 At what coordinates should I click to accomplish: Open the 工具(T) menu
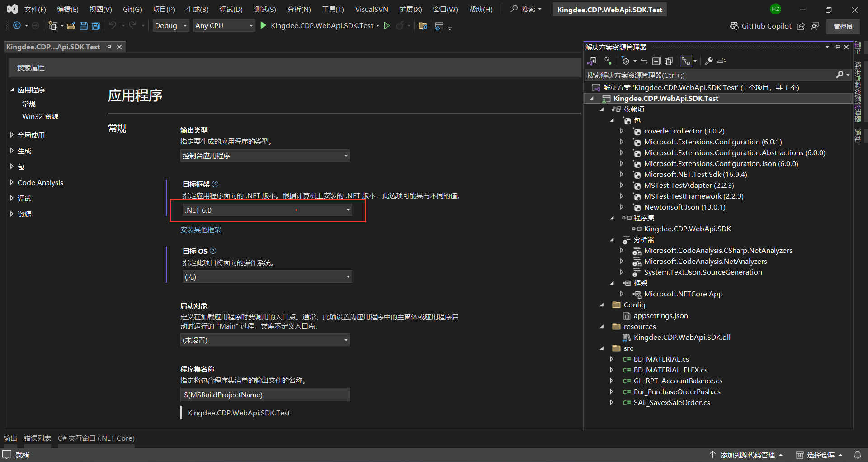[x=333, y=9]
